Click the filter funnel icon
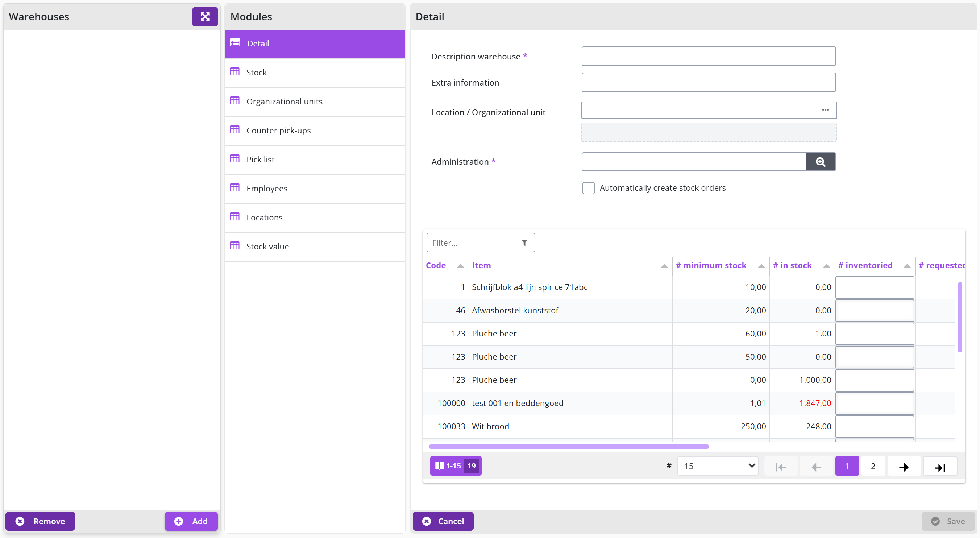Image resolution: width=980 pixels, height=538 pixels. tap(524, 243)
